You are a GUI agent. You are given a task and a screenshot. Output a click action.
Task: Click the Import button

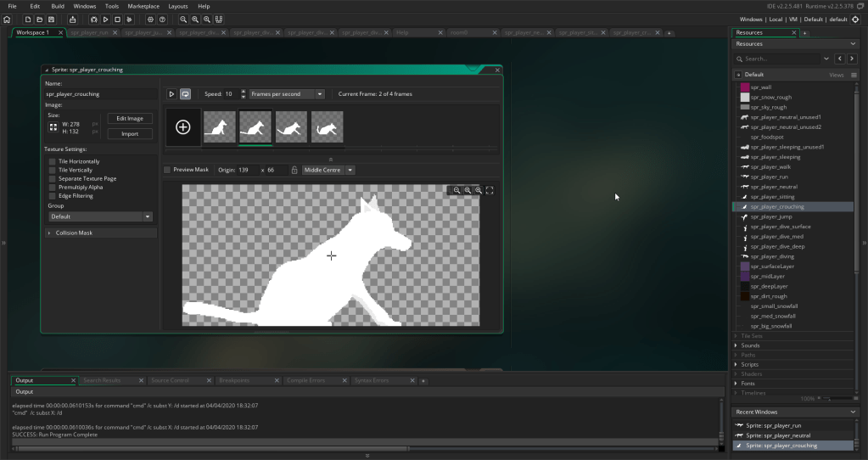point(130,133)
